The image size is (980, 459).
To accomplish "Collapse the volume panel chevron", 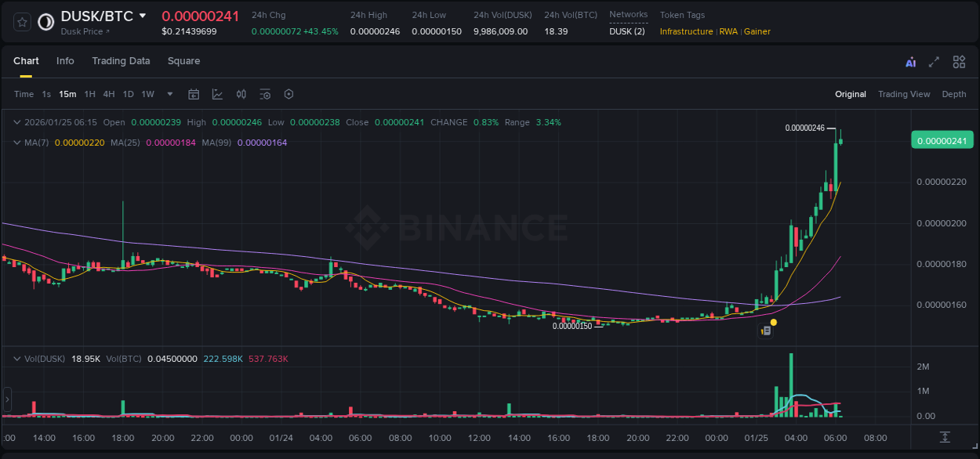I will pos(16,359).
